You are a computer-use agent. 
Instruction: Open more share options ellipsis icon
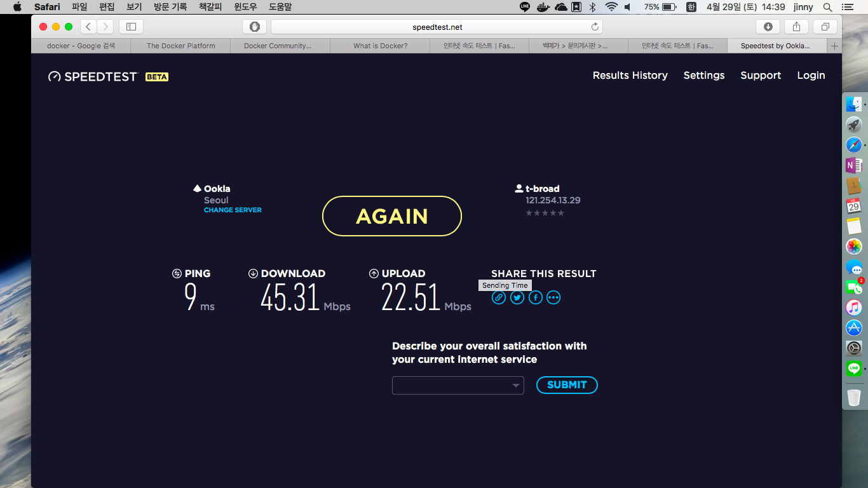pyautogui.click(x=553, y=297)
